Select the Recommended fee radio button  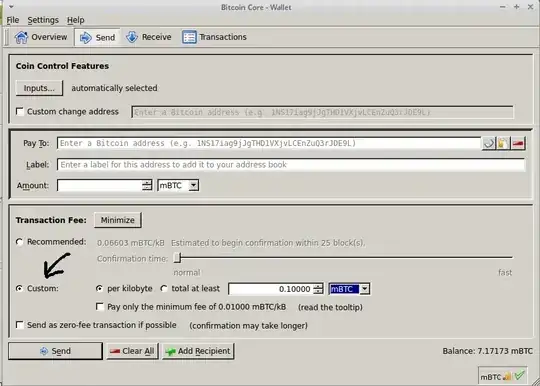pos(20,242)
